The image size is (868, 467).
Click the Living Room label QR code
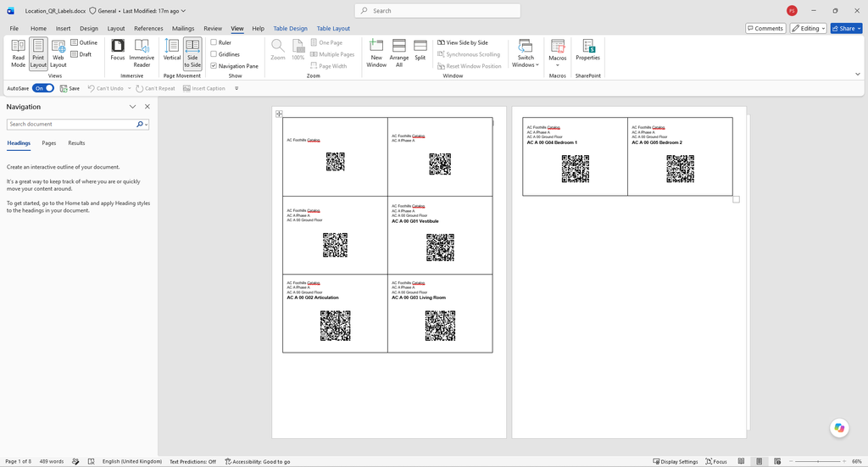(x=440, y=325)
